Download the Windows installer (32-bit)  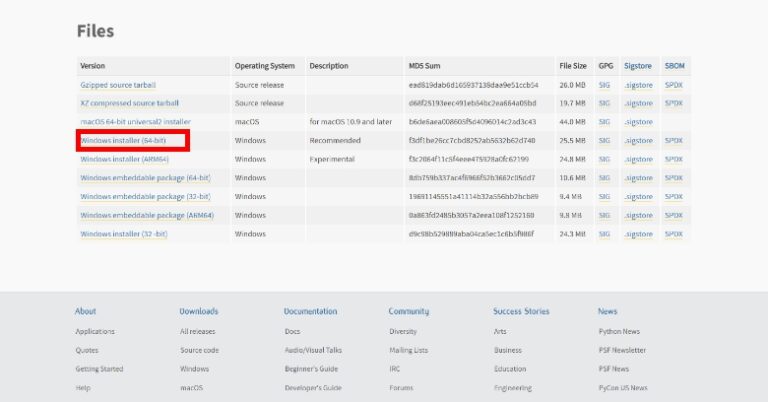click(x=124, y=234)
